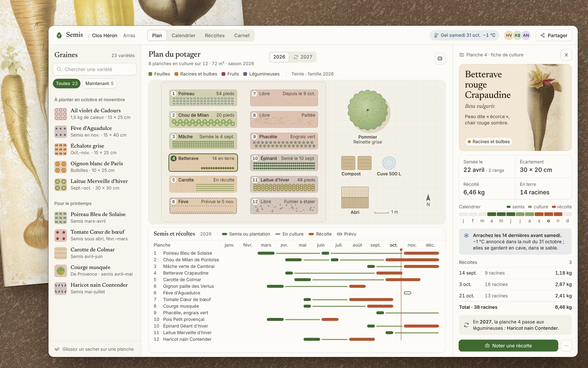Click the Racines et bulbes tag on card
The image size is (588, 368).
tap(489, 142)
